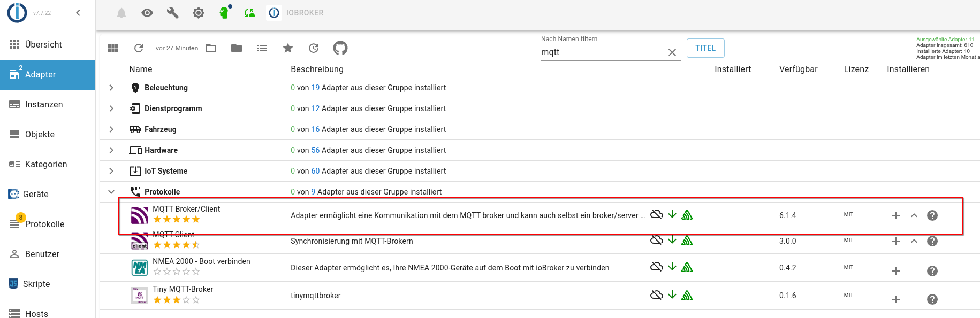
Task: Expand the Beleuchtung group
Action: [111, 88]
